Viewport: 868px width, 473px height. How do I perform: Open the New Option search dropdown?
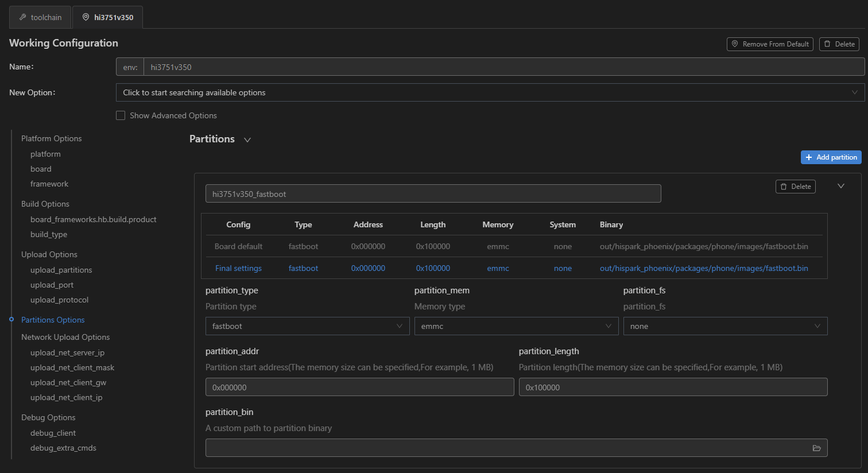click(490, 92)
